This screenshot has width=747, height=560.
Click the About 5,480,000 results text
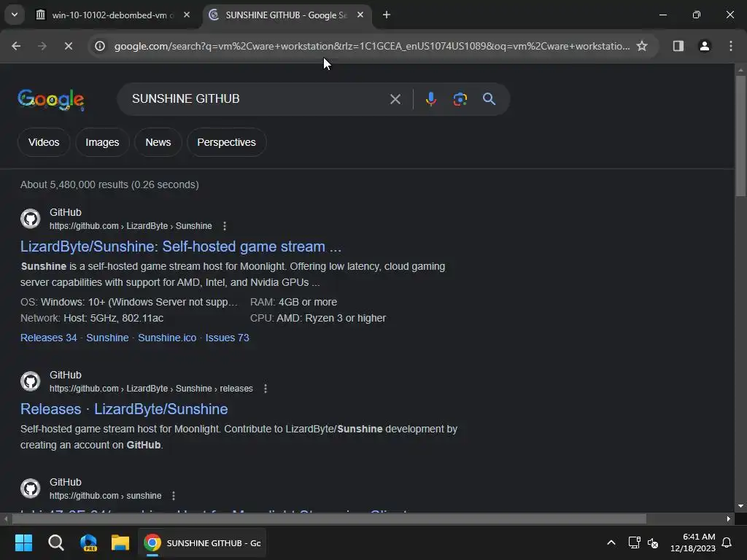point(109,184)
